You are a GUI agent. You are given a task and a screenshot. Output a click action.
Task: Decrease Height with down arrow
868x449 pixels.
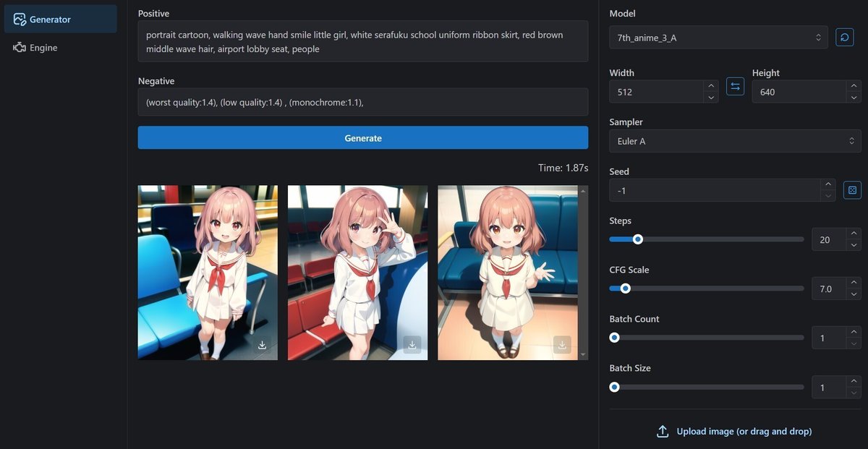coord(854,98)
